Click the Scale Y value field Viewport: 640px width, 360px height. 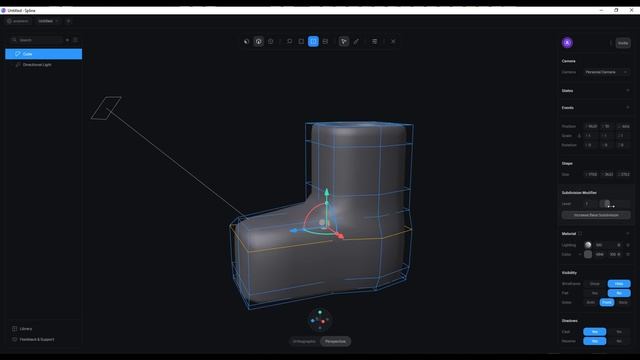coord(607,136)
